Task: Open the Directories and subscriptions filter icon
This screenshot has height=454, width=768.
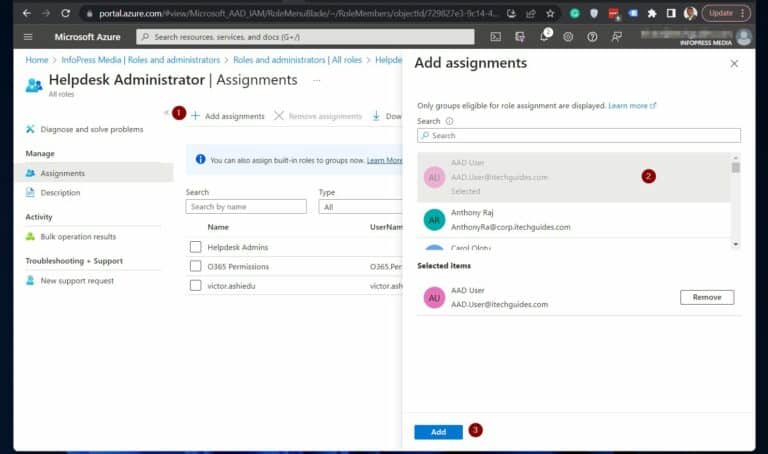Action: [x=520, y=37]
